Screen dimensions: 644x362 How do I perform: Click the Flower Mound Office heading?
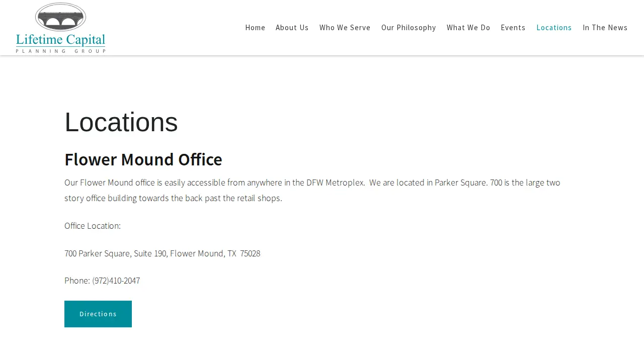click(143, 159)
